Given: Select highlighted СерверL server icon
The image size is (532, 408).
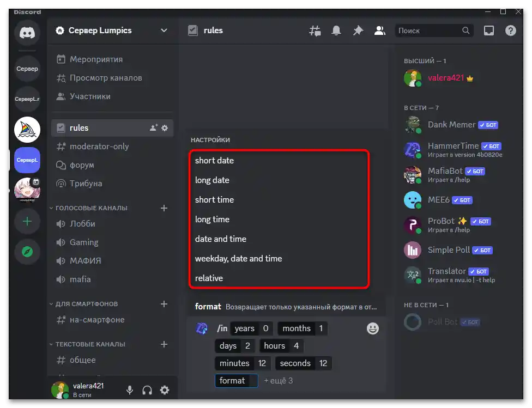Looking at the screenshot, I should pyautogui.click(x=27, y=160).
